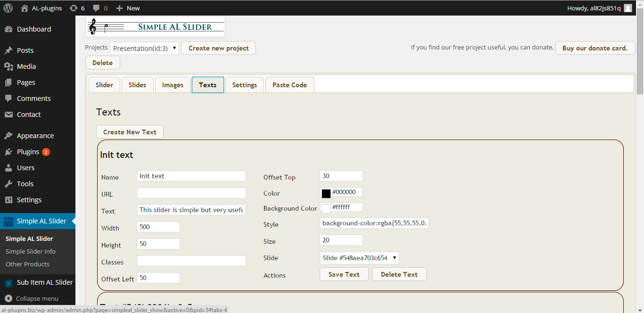This screenshot has width=644, height=313.
Task: Click the Users person icon
Action: click(x=8, y=168)
